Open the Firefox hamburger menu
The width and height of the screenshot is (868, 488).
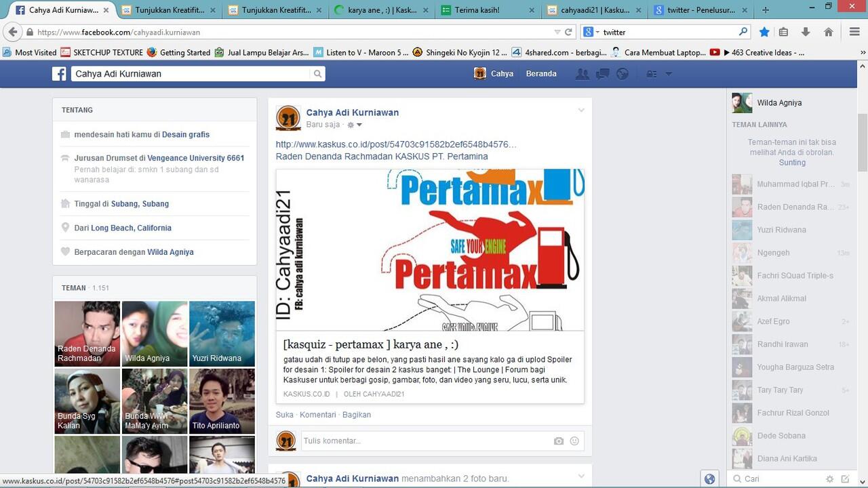tap(854, 32)
